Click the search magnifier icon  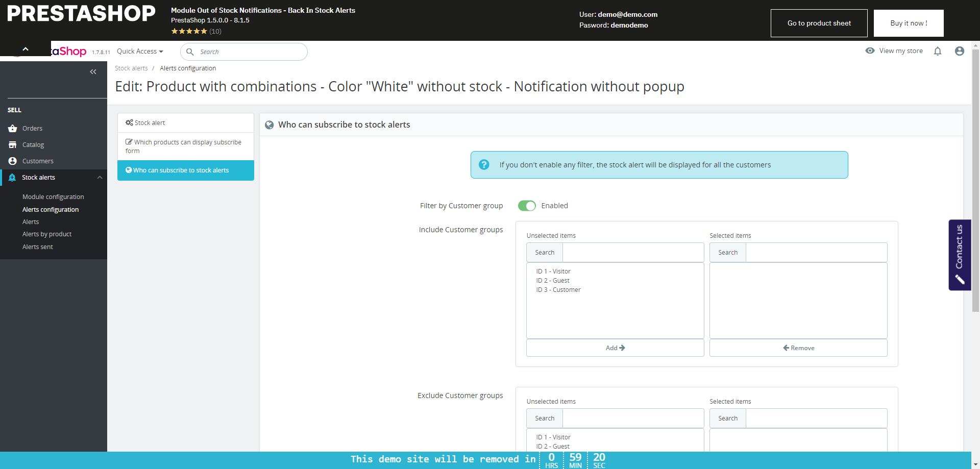pos(190,52)
